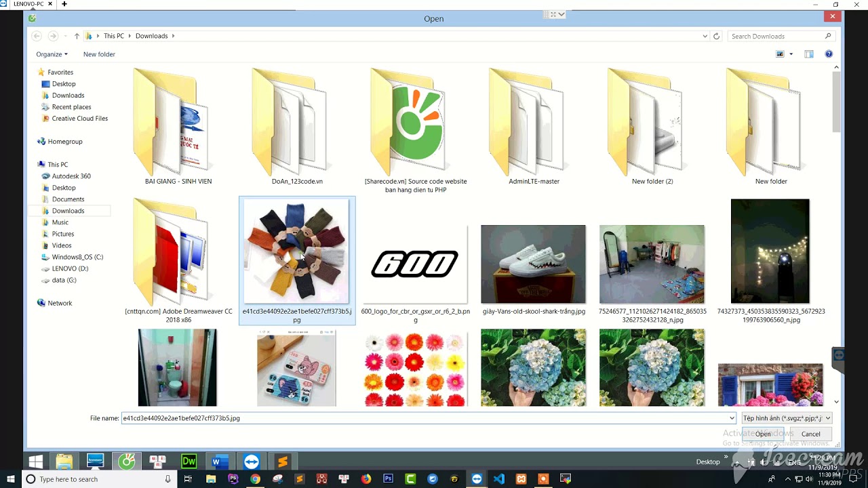This screenshot has height=488, width=868.
Task: Select Documents under This PC
Action: (x=68, y=199)
